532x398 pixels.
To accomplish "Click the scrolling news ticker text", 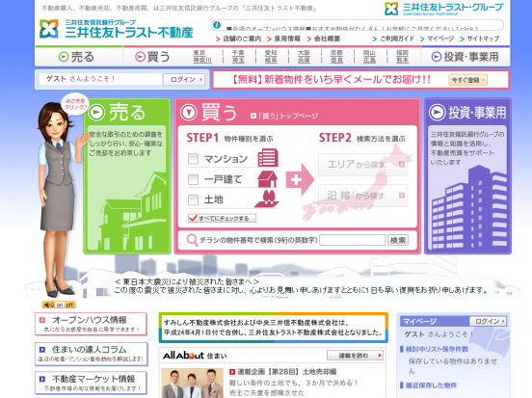I will point(353,29).
